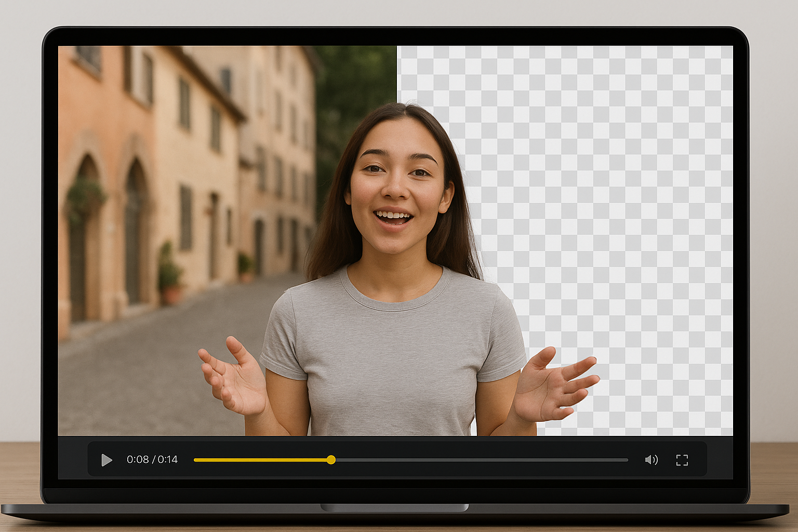
Task: Toggle playback with the play button
Action: coord(108,460)
